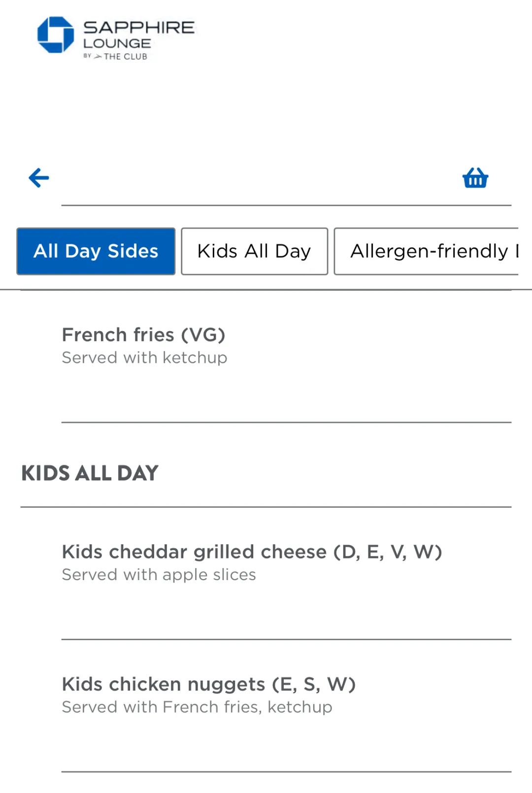Click the "Served with apple slices" description

(159, 575)
